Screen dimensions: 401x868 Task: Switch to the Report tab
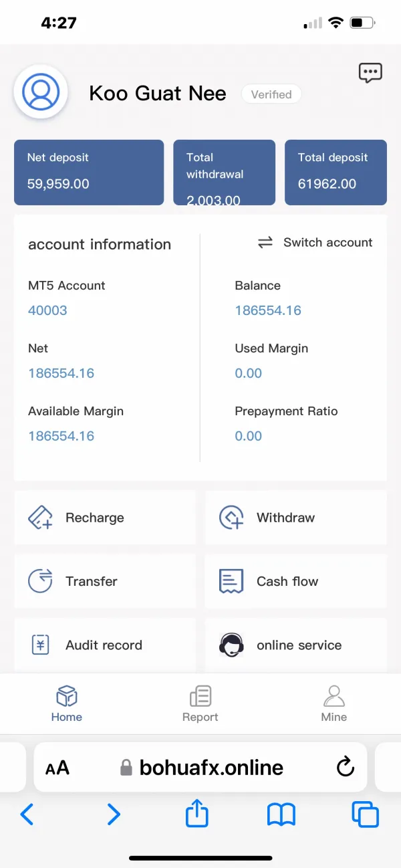point(200,703)
